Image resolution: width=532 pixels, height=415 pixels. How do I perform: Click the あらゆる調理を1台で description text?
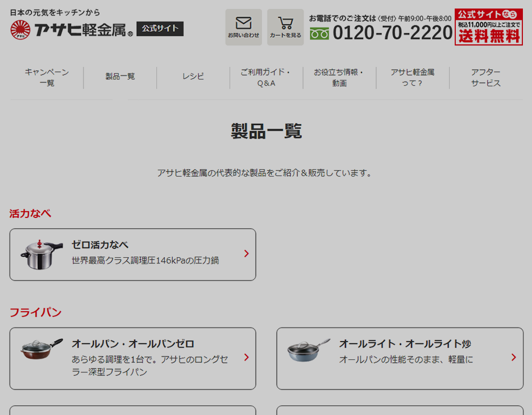149,366
